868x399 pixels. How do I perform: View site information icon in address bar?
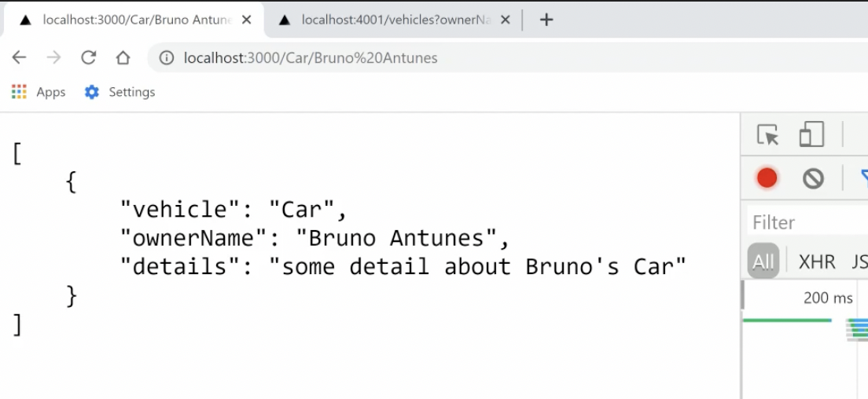point(166,57)
